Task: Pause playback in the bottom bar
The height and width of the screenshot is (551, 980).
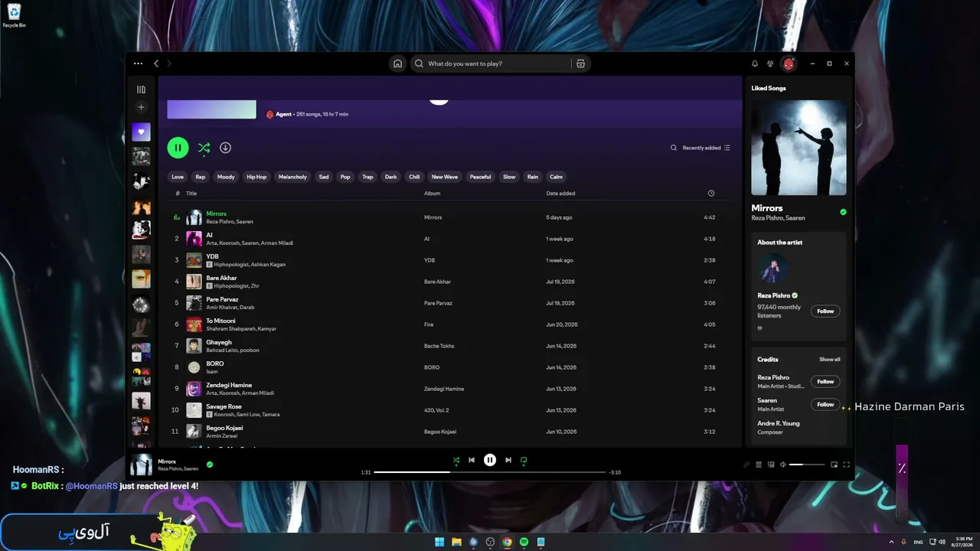Action: pos(490,460)
